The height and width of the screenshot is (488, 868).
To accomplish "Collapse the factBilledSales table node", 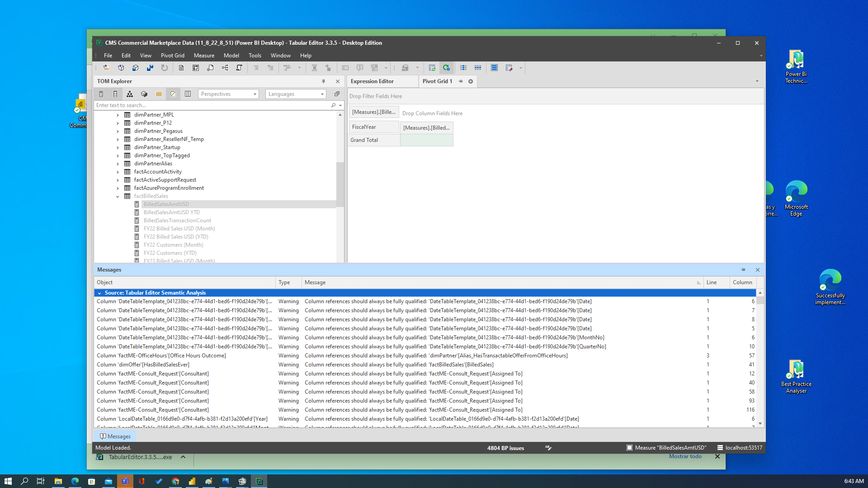I will (x=118, y=196).
